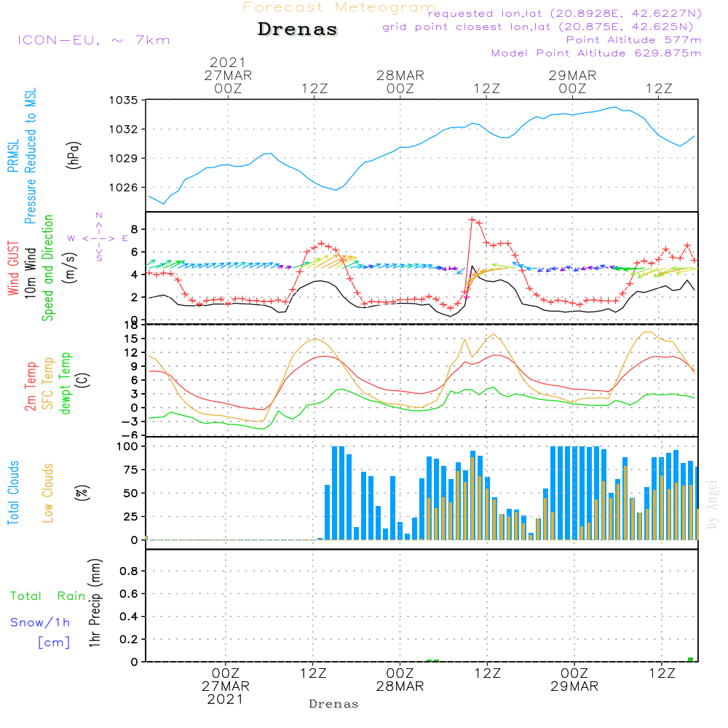Click the '(m/s)' unit label
The image size is (728, 728).
pyautogui.click(x=70, y=268)
